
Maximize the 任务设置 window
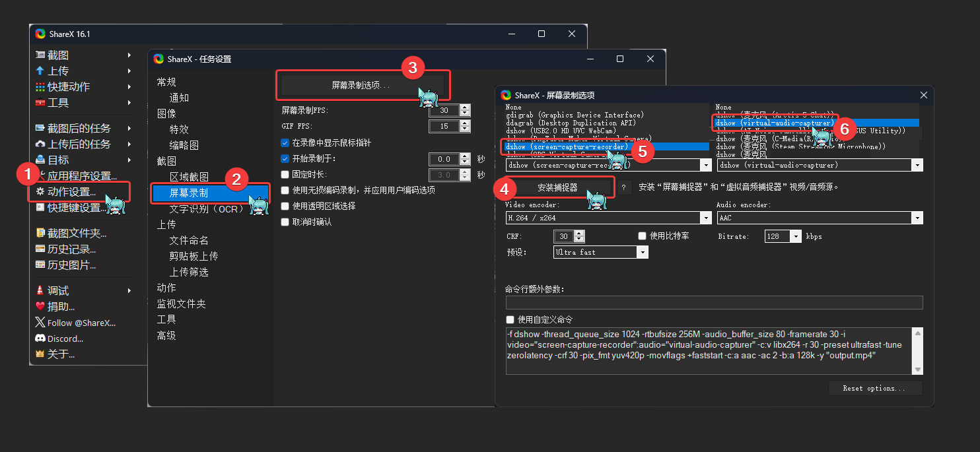pyautogui.click(x=620, y=59)
